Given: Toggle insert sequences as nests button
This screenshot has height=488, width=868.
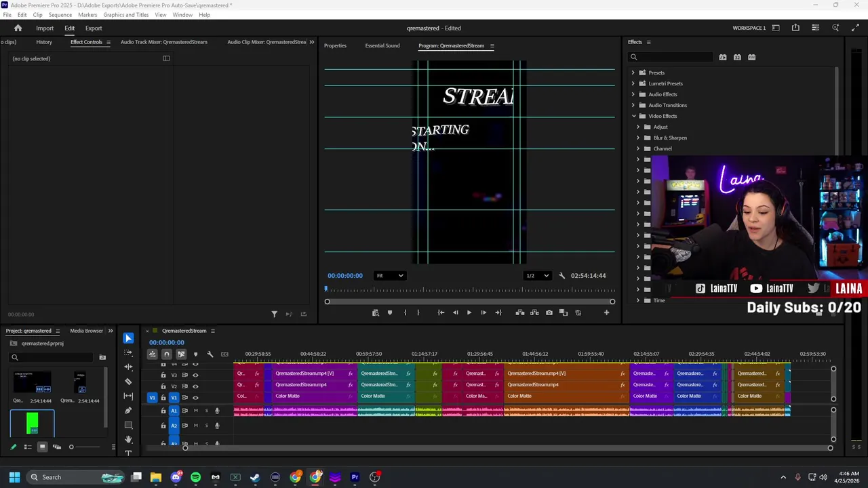Looking at the screenshot, I should tap(152, 354).
